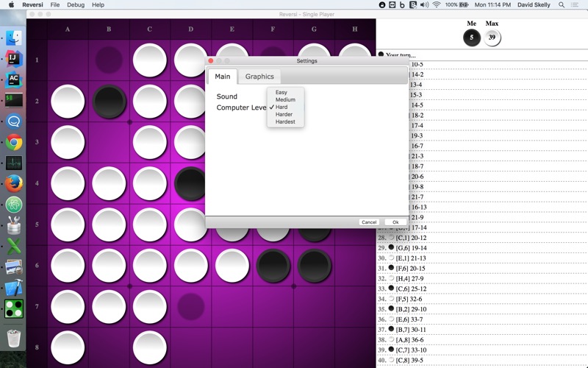Select move 40 [C,8] 39-5
The image size is (588, 368).
482,360
